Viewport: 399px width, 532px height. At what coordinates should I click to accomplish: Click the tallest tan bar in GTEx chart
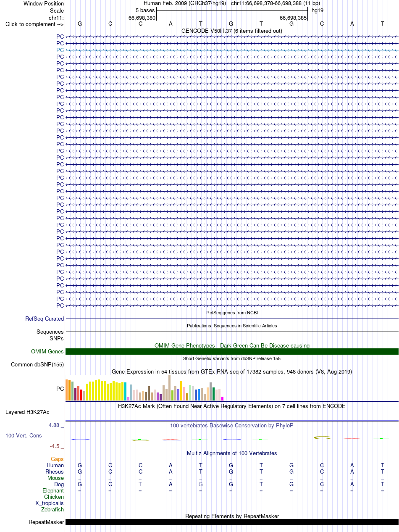coord(170,387)
